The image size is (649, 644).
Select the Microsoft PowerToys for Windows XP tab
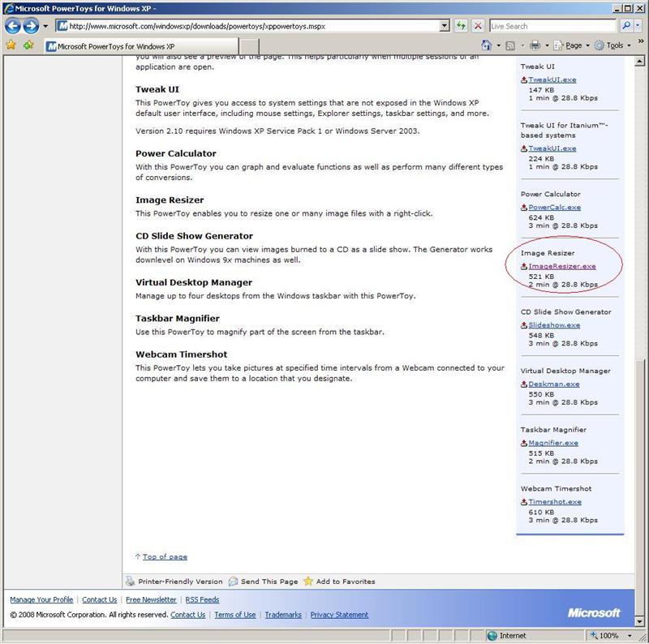coord(141,46)
